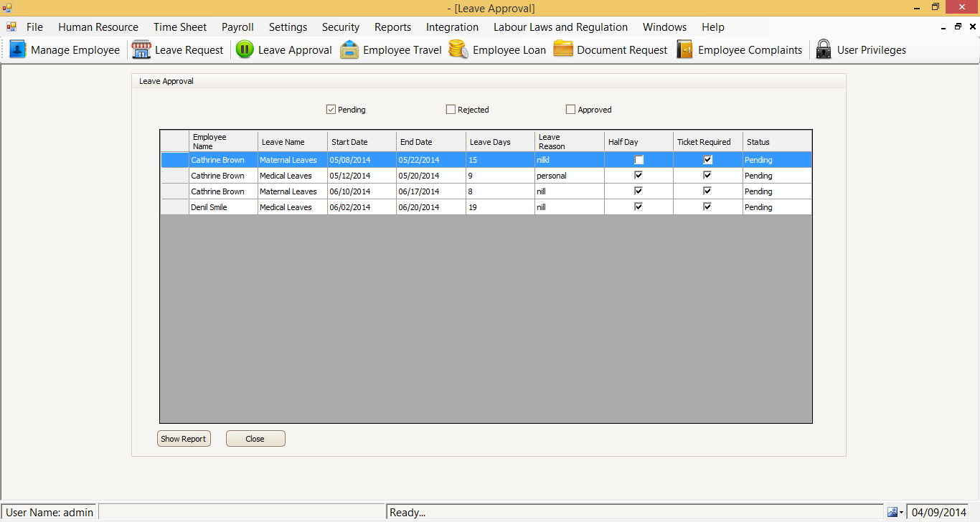Open the Labour Laws and Regulation menu

560,27
